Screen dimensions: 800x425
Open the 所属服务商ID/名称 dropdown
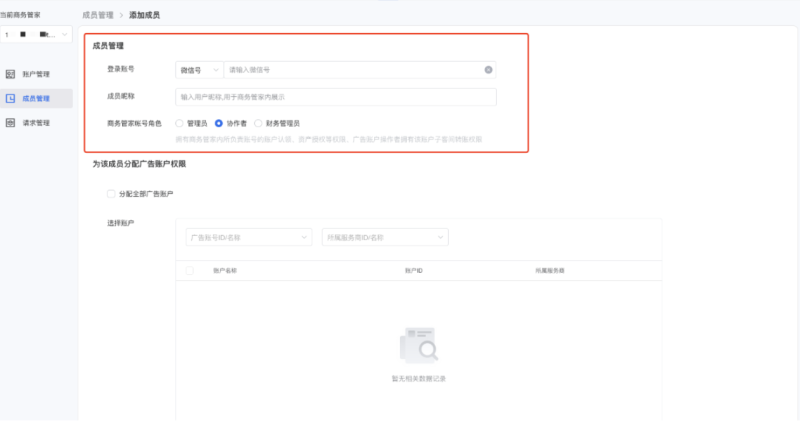pos(385,237)
